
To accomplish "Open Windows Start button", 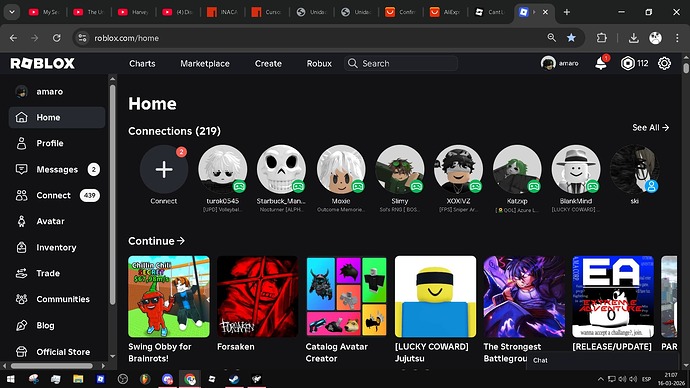I will click(x=10, y=379).
